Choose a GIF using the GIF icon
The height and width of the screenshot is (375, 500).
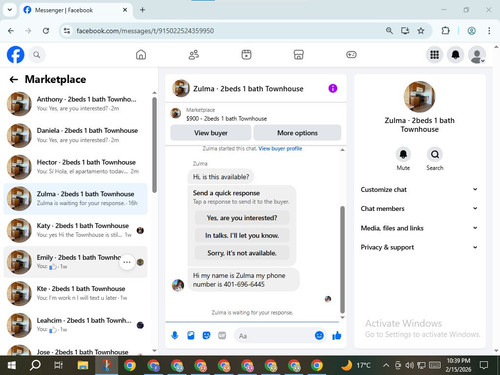point(222,335)
